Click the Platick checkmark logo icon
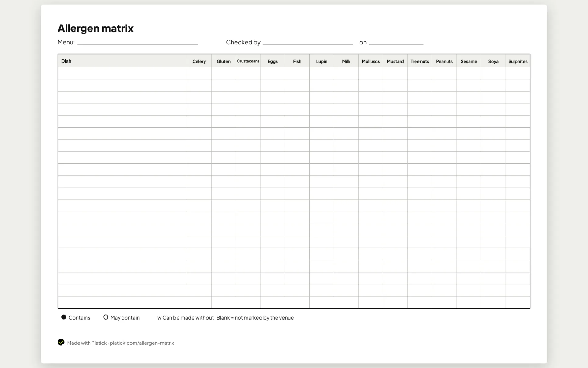 tap(61, 342)
